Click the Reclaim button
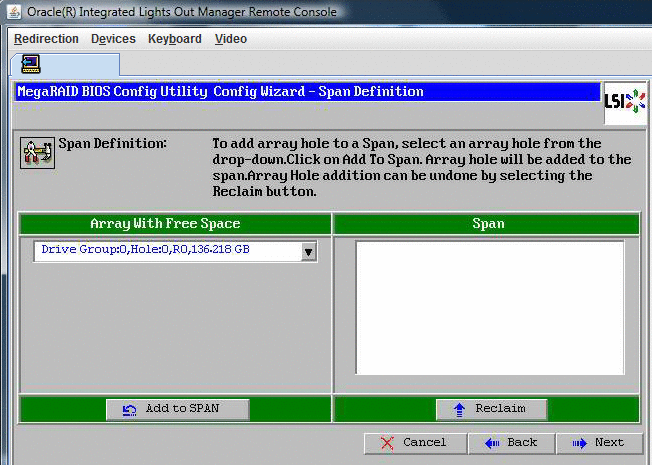This screenshot has width=652, height=465. pyautogui.click(x=491, y=409)
